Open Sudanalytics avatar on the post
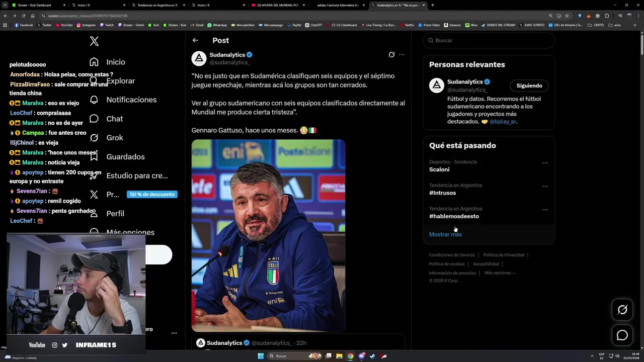The image size is (644, 362). pos(199,58)
